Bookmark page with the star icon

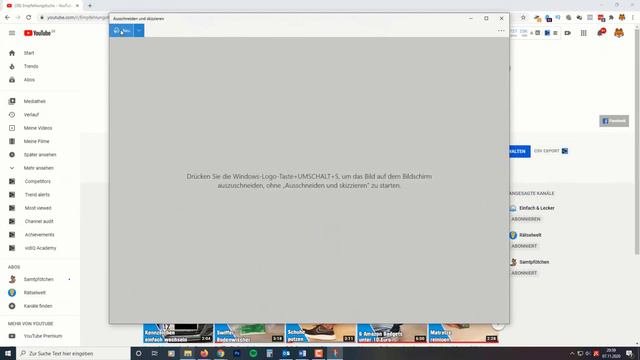point(523,18)
